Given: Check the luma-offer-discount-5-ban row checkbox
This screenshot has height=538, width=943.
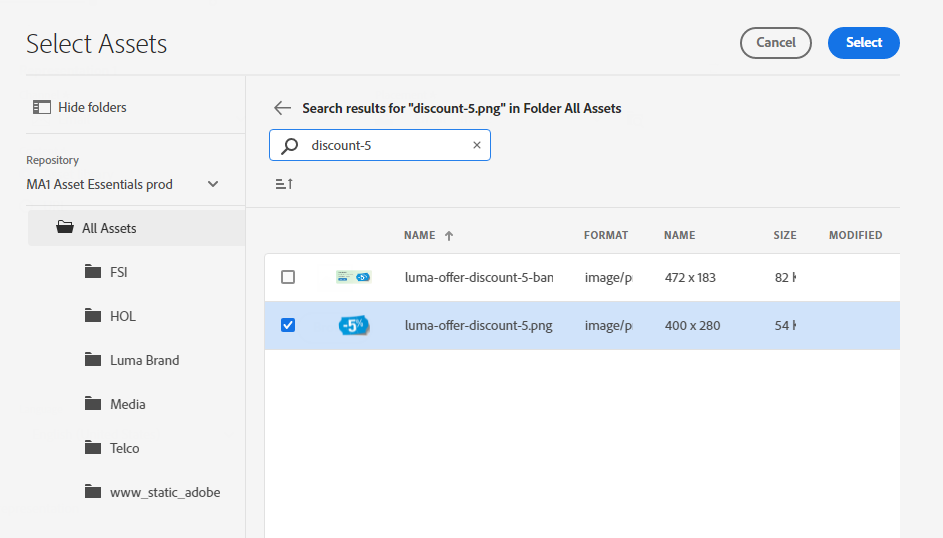Looking at the screenshot, I should (x=288, y=277).
